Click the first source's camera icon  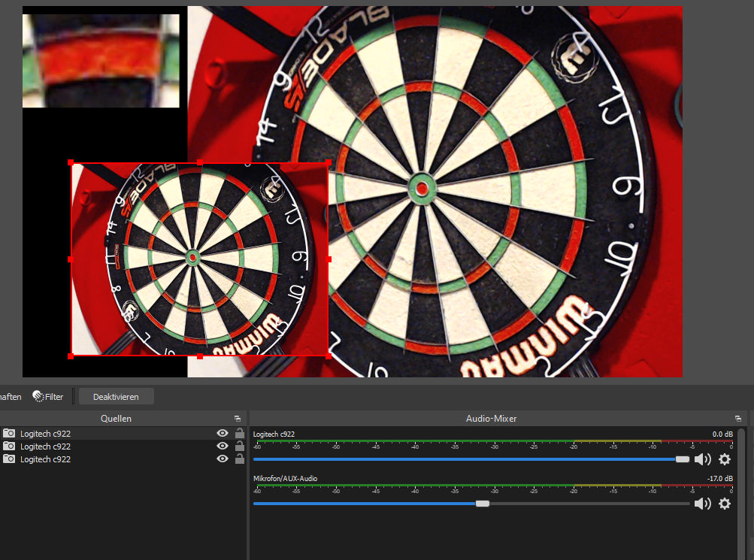point(9,434)
